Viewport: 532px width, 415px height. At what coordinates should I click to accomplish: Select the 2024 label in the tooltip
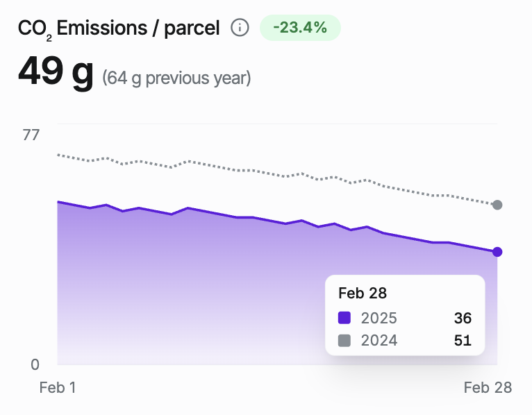pyautogui.click(x=379, y=341)
